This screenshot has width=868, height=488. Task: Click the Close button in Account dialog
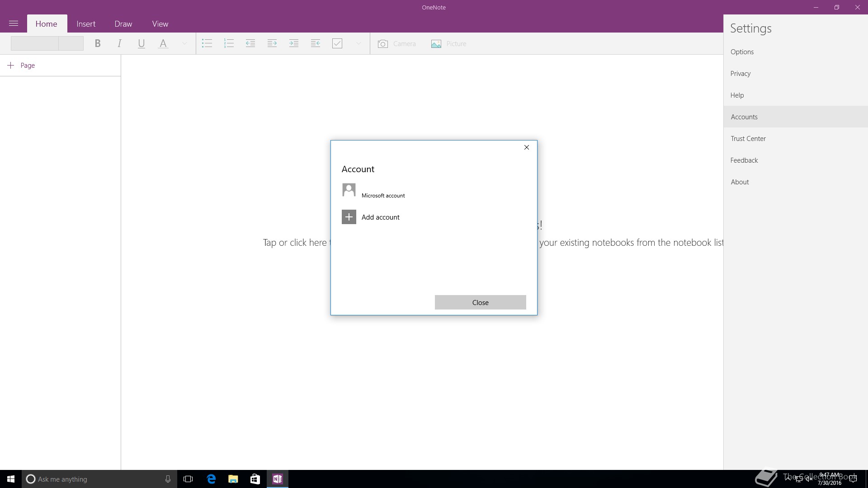(x=481, y=302)
